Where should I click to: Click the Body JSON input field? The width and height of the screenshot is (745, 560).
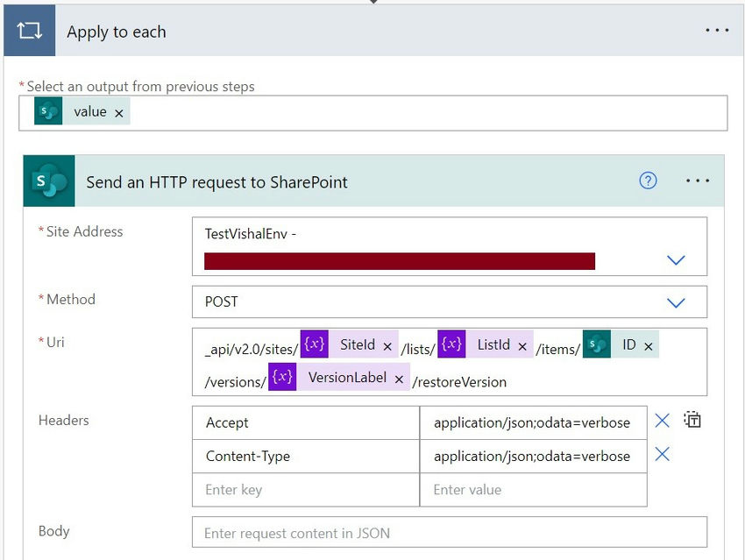click(x=450, y=533)
